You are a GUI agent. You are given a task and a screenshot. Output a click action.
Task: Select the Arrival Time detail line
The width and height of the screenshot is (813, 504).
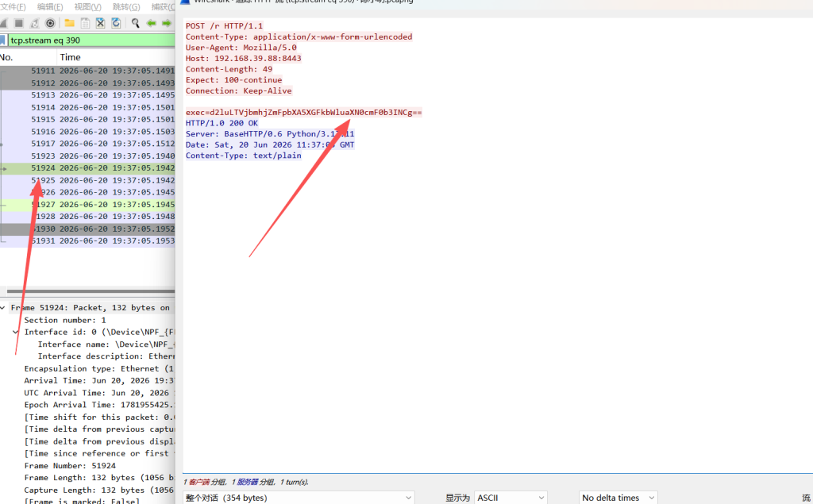pyautogui.click(x=99, y=381)
